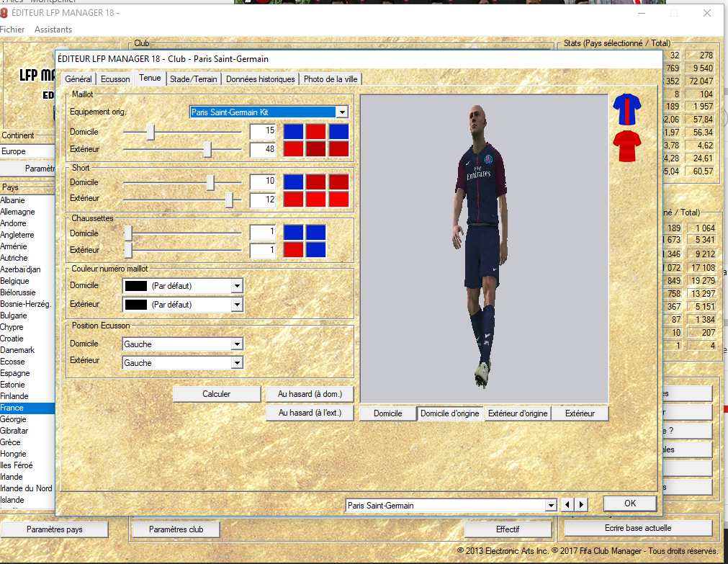Screen dimensions: 728x564
Task: Click third blue Maillot Domicile swatch
Action: (339, 132)
